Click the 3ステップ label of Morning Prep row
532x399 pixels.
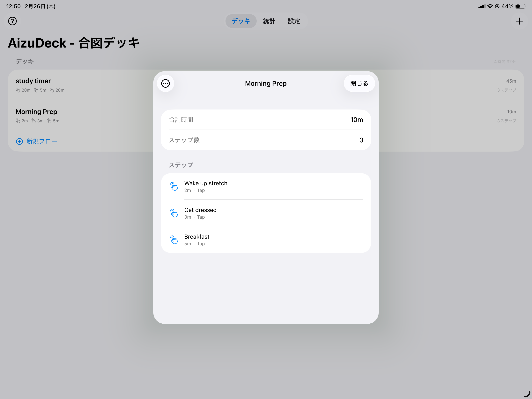(x=506, y=121)
